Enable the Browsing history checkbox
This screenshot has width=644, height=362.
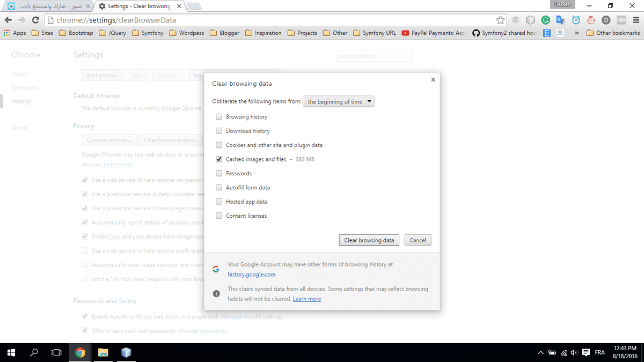coord(219,117)
